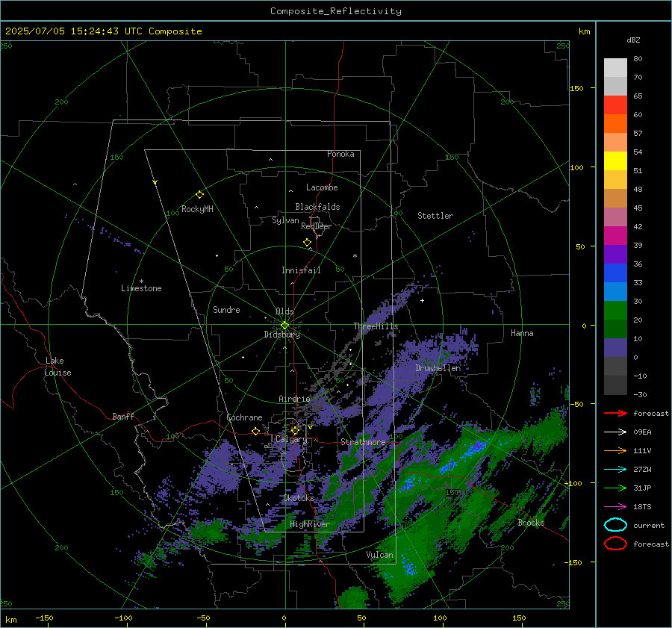The width and height of the screenshot is (672, 628).
Task: Select the 65 dBZ red swatch
Action: [x=615, y=105]
